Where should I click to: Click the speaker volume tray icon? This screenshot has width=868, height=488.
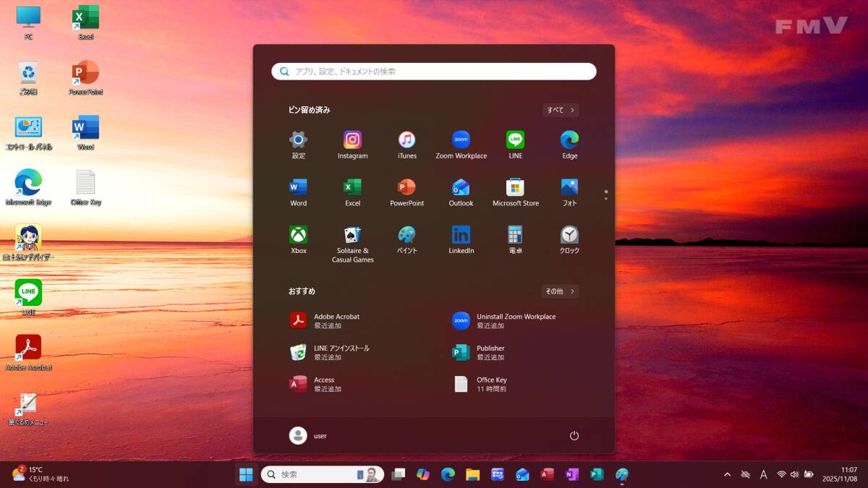point(794,474)
